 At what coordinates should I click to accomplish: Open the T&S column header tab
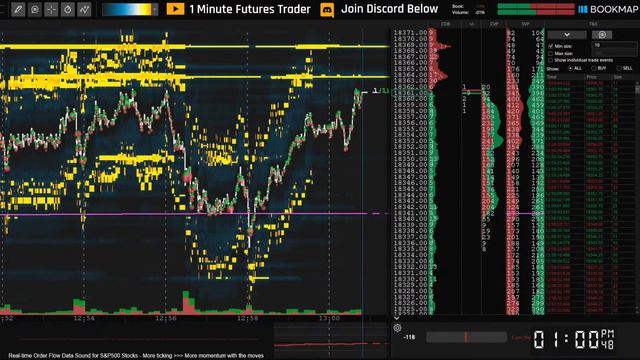[x=593, y=24]
